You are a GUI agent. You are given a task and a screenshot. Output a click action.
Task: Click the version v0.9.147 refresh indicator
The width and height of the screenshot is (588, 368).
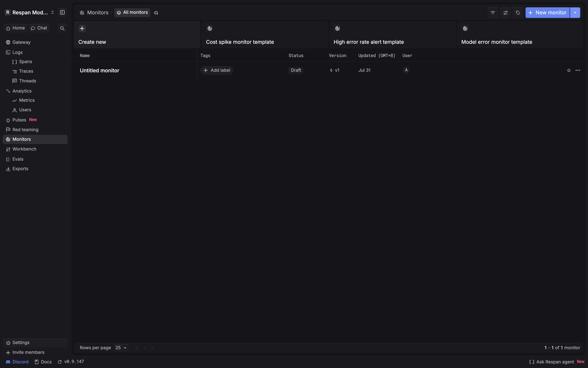pos(71,362)
